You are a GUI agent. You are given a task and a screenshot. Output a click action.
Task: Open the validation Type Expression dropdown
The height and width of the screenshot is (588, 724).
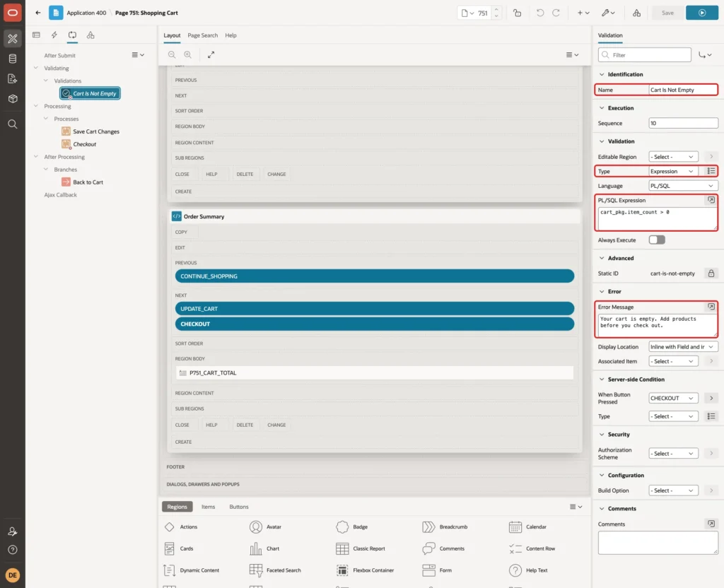click(x=673, y=171)
